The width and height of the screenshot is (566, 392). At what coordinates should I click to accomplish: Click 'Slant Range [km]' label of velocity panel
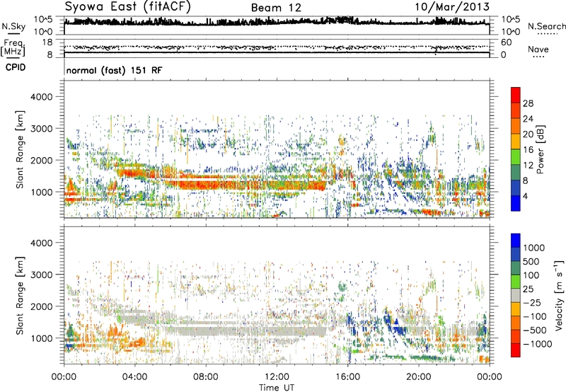(20, 296)
